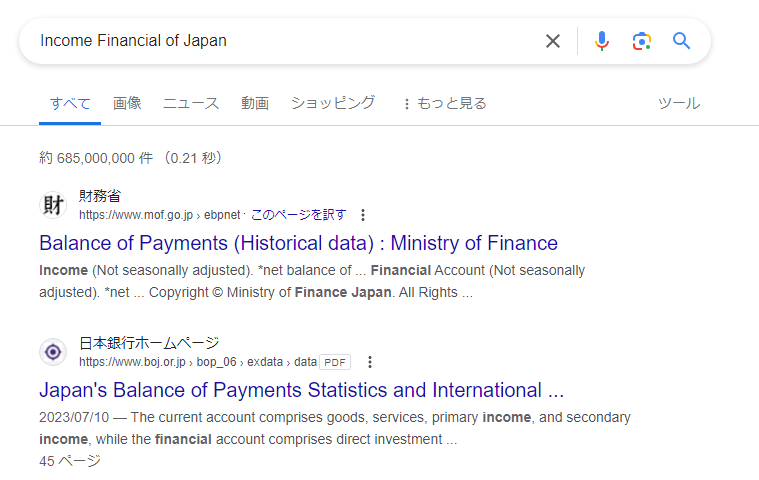Start voice search with the microphone icon

coord(601,41)
